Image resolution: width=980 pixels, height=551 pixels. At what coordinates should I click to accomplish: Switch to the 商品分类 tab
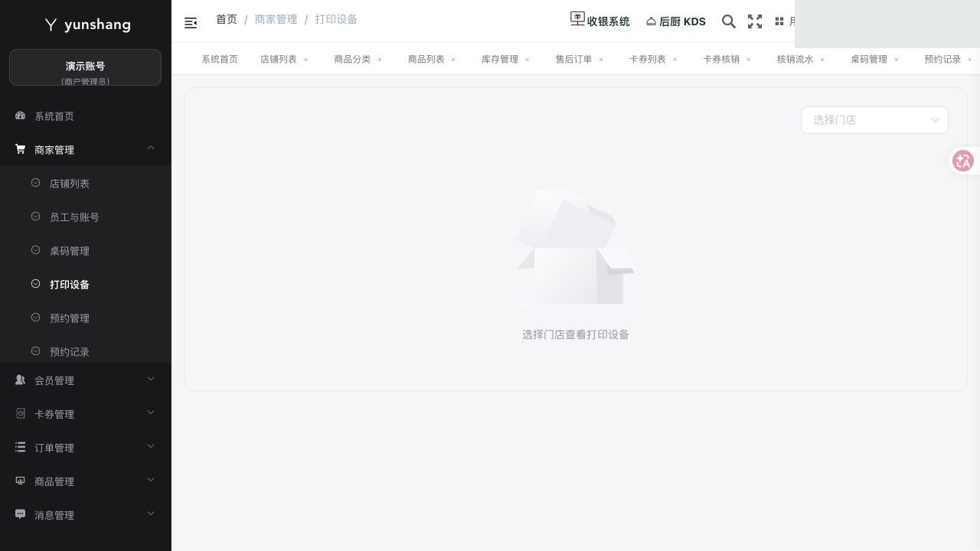click(352, 59)
